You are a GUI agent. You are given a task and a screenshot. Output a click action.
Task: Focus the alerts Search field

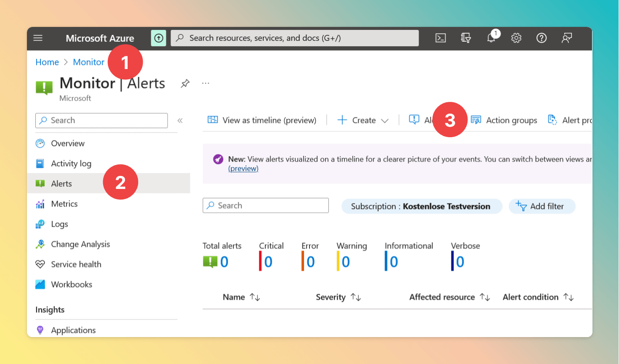click(266, 205)
